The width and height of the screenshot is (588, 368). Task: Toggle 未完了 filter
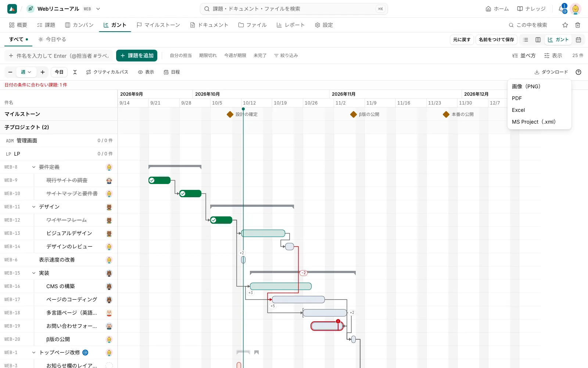260,56
